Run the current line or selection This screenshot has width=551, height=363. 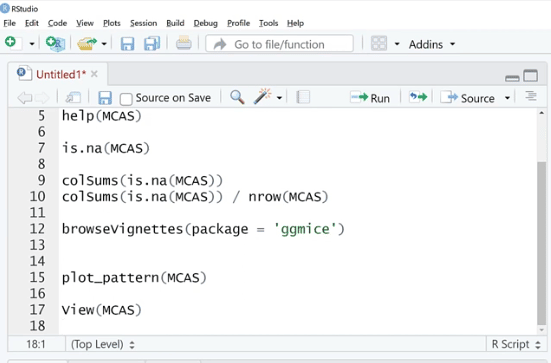click(x=370, y=98)
